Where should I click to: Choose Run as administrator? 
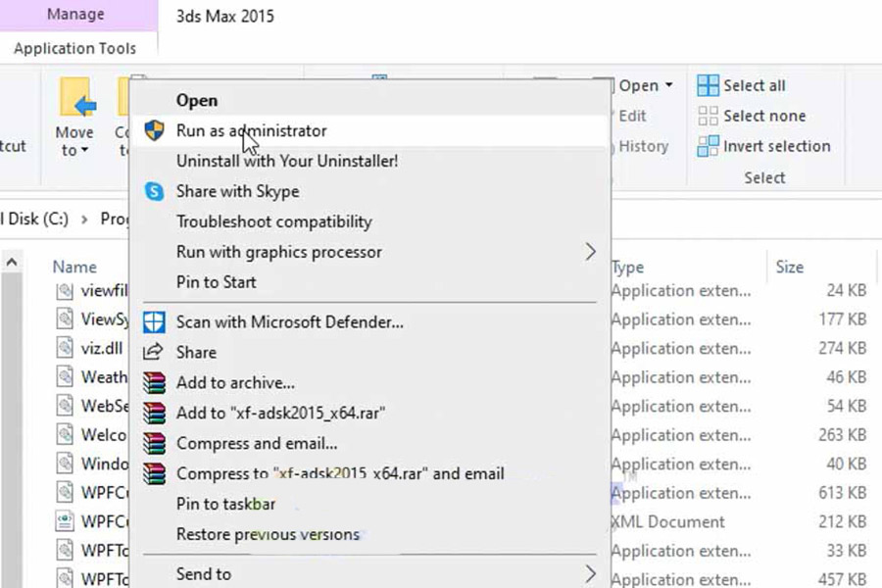(x=370, y=130)
